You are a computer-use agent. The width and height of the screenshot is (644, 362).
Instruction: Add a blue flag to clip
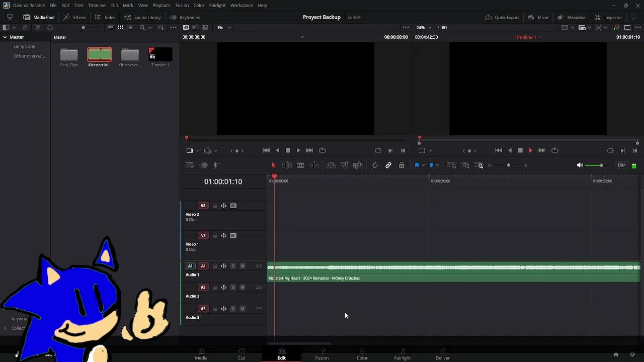tap(417, 165)
